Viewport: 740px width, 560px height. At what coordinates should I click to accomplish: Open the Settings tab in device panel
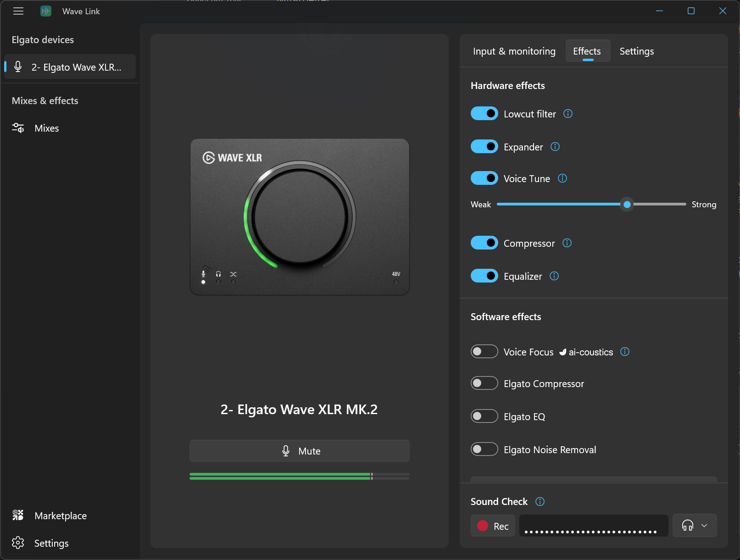637,51
